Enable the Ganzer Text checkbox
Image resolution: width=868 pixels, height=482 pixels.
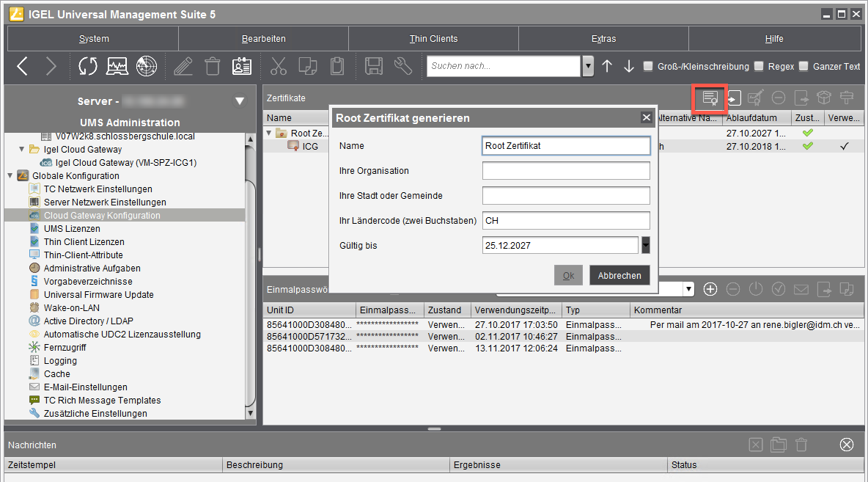(803, 66)
